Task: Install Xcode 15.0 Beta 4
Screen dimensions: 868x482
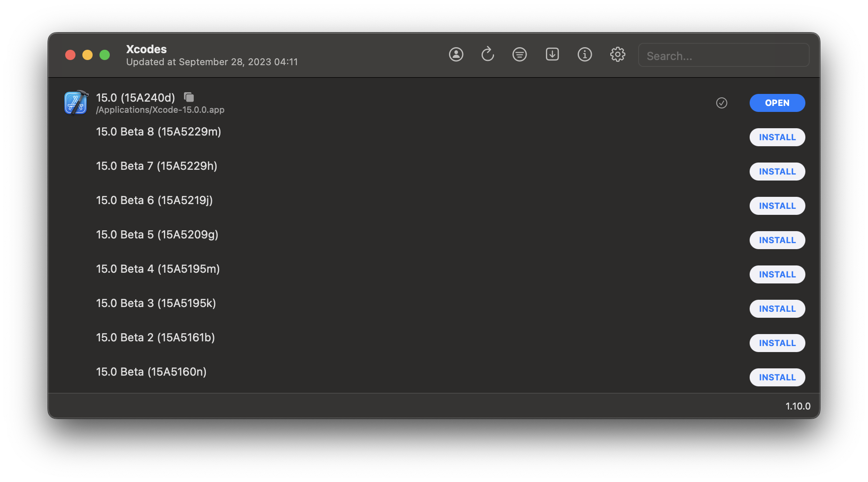Action: (777, 274)
